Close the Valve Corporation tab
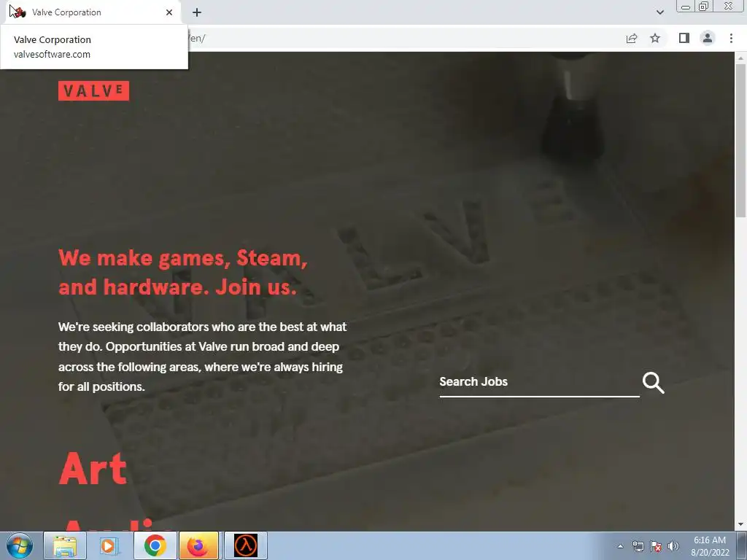 tap(169, 12)
